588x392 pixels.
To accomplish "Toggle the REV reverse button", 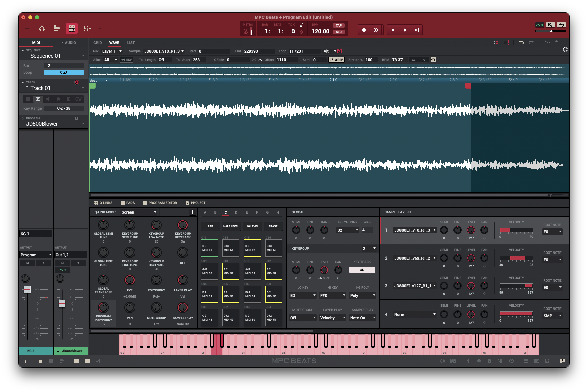I will (x=127, y=60).
